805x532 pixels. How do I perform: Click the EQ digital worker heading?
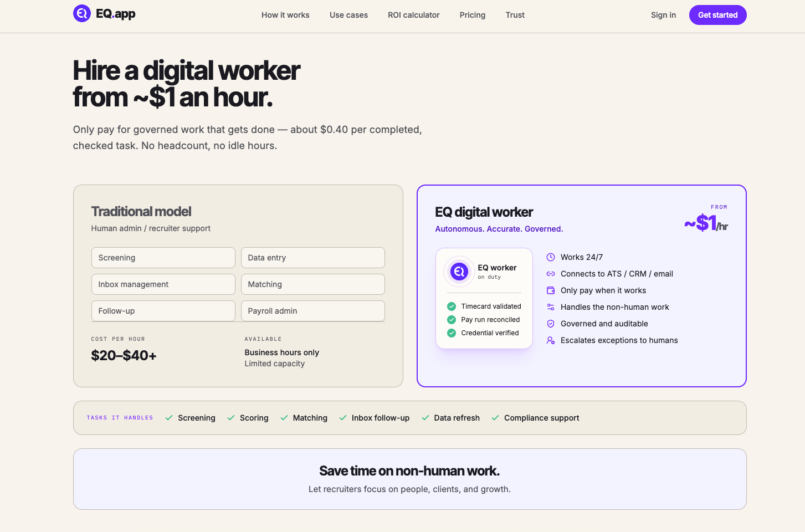tap(484, 212)
